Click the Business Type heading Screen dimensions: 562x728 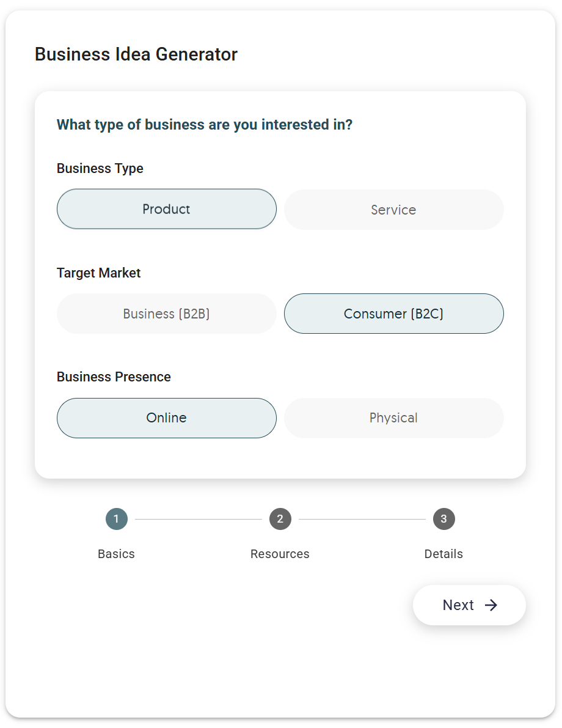[100, 168]
